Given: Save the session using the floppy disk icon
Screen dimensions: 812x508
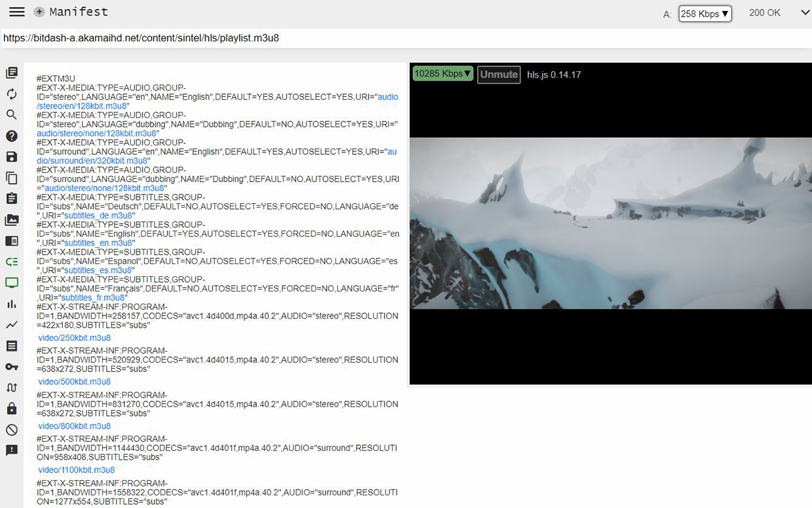Looking at the screenshot, I should point(11,156).
